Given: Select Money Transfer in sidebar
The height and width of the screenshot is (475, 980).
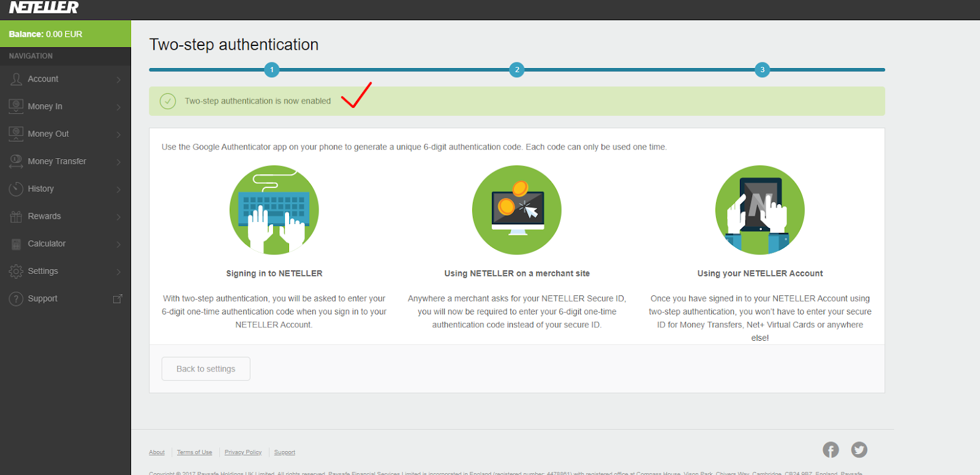Looking at the screenshot, I should point(66,161).
